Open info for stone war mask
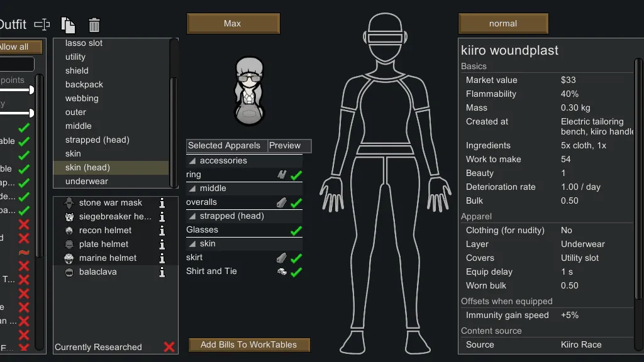The width and height of the screenshot is (644, 362). (x=162, y=203)
